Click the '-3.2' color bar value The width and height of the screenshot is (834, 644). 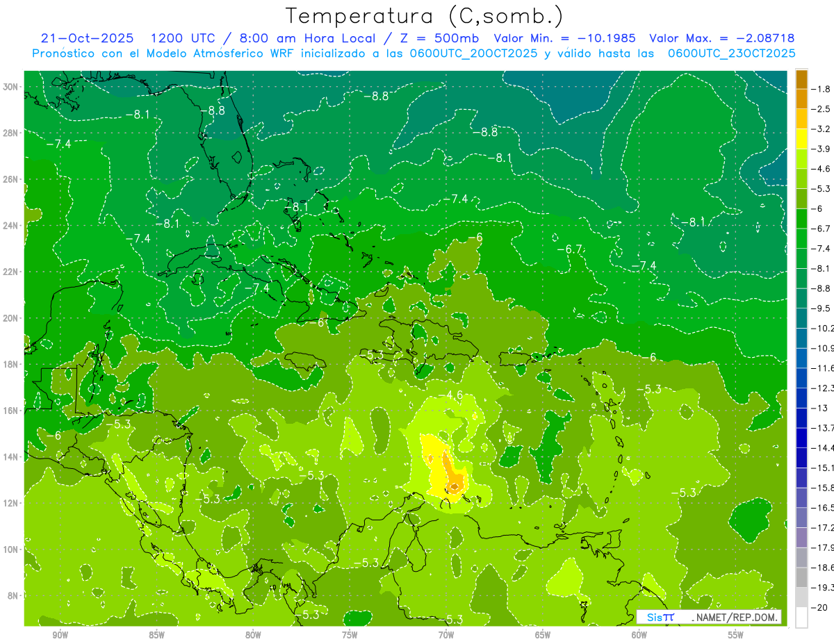click(x=820, y=129)
